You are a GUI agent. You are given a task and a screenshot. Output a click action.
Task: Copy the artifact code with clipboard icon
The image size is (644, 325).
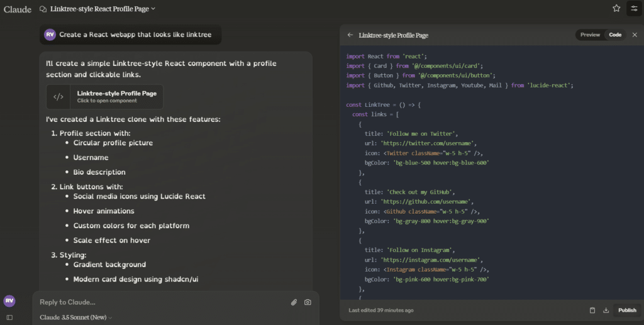coord(592,311)
